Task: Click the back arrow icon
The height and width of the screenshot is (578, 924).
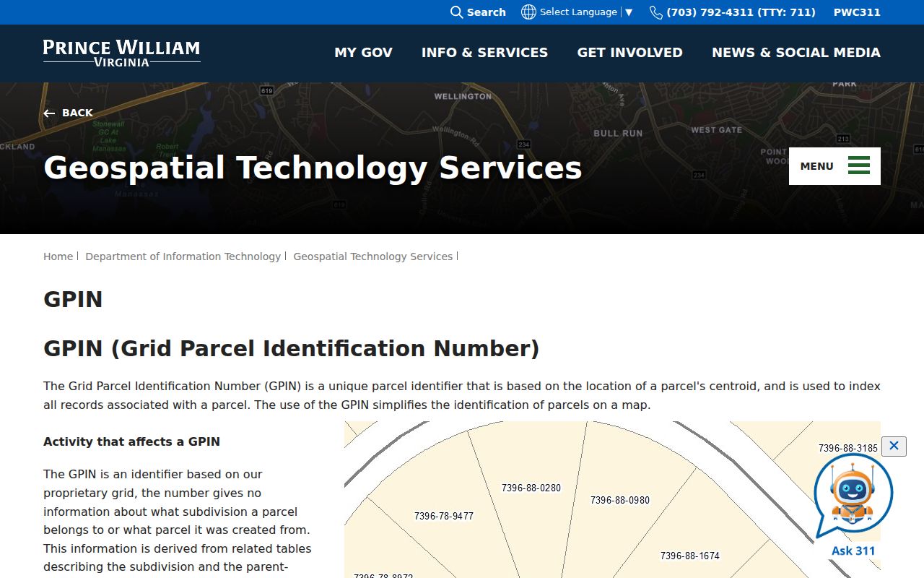Action: tap(49, 113)
